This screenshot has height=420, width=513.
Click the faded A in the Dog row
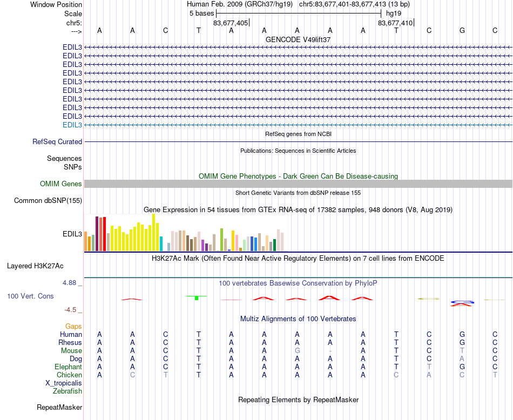coord(462,359)
